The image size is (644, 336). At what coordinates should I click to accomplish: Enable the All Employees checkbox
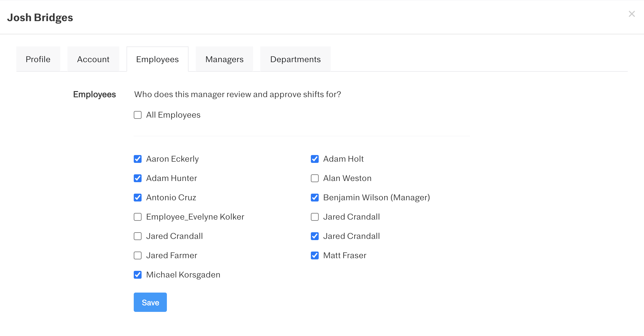[x=138, y=115]
